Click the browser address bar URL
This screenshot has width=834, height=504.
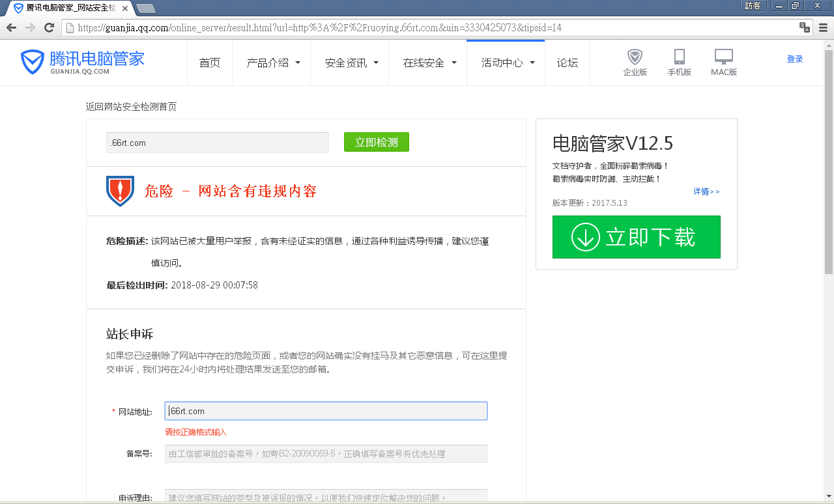[319, 28]
